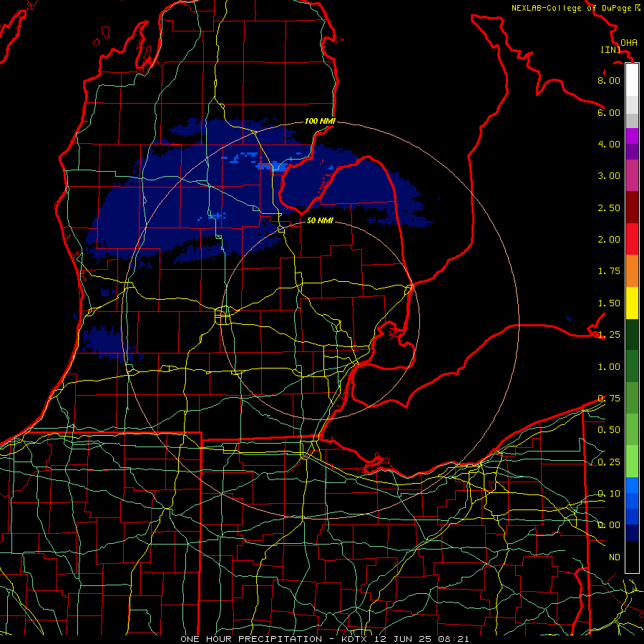
Task: Select the 4.00 legend value
Action: pyautogui.click(x=609, y=144)
